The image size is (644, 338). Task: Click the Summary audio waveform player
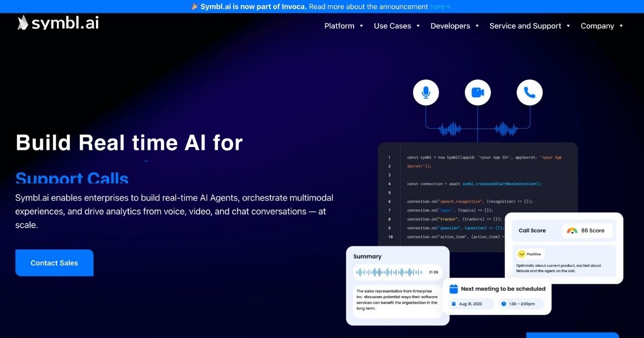click(398, 273)
